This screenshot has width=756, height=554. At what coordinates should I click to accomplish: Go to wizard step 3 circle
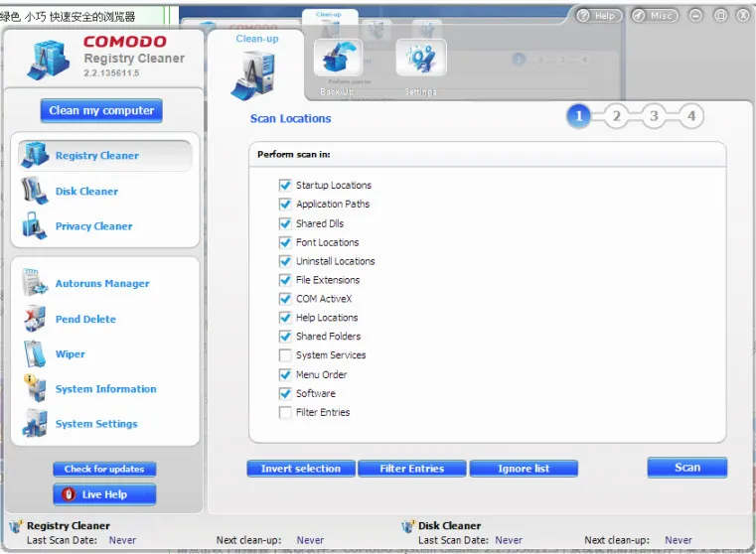pos(654,116)
